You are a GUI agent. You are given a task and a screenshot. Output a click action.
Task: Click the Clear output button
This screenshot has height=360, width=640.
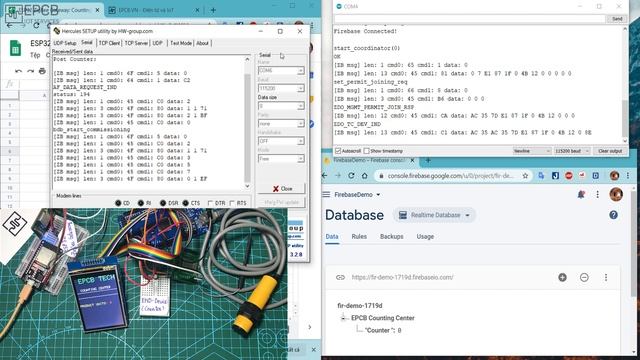pyautogui.click(x=610, y=151)
